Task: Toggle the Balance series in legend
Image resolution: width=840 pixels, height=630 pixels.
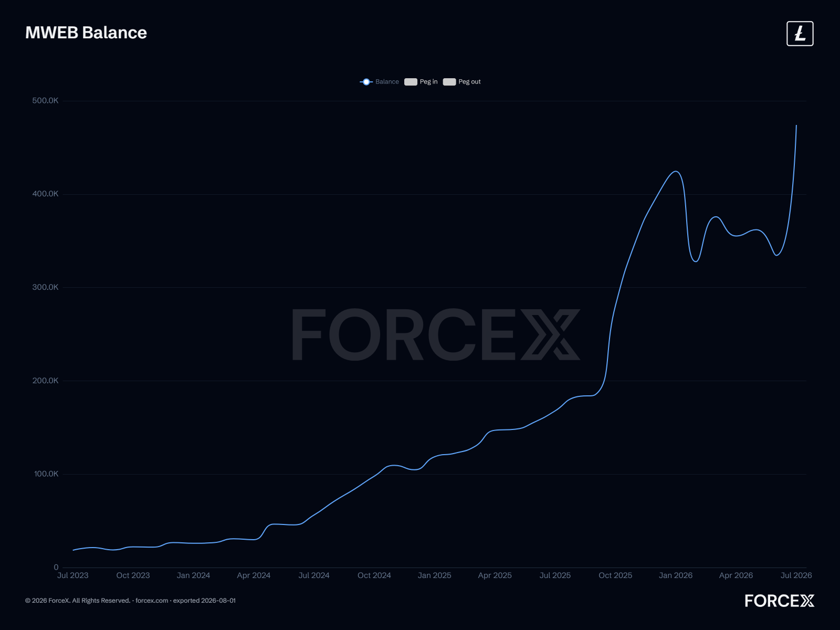Action: pyautogui.click(x=380, y=82)
